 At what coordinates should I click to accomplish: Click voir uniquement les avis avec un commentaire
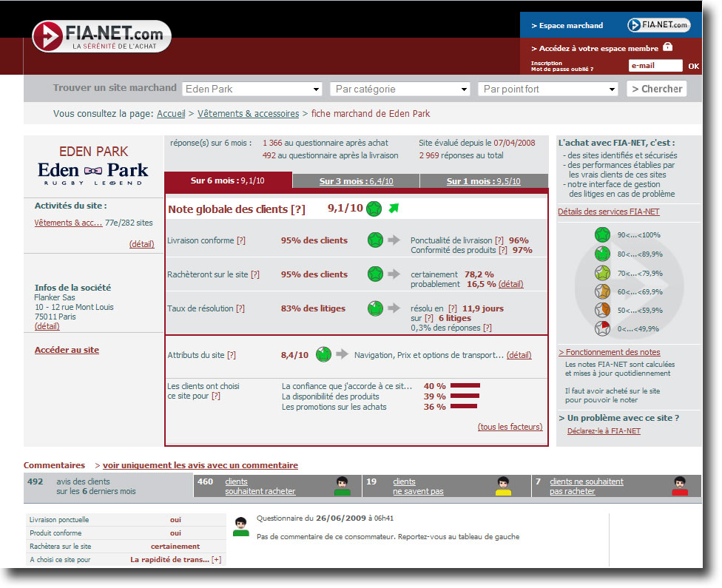click(200, 465)
